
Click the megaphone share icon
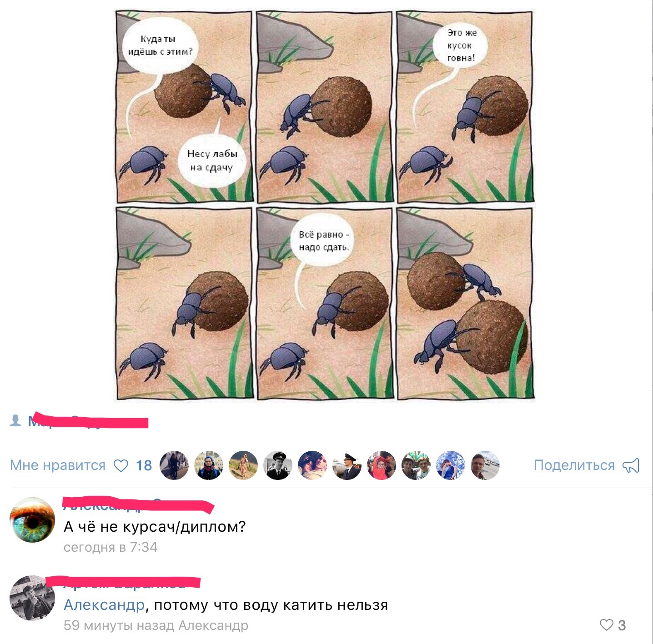click(x=631, y=465)
